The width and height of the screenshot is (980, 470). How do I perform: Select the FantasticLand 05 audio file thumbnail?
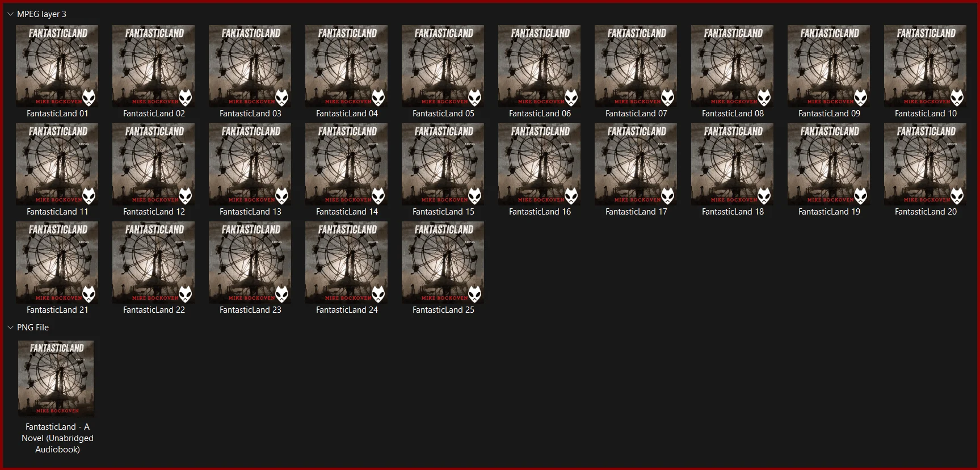coord(443,66)
